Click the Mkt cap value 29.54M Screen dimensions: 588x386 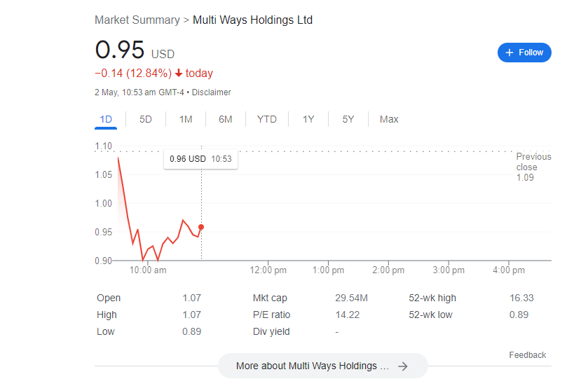click(x=351, y=298)
